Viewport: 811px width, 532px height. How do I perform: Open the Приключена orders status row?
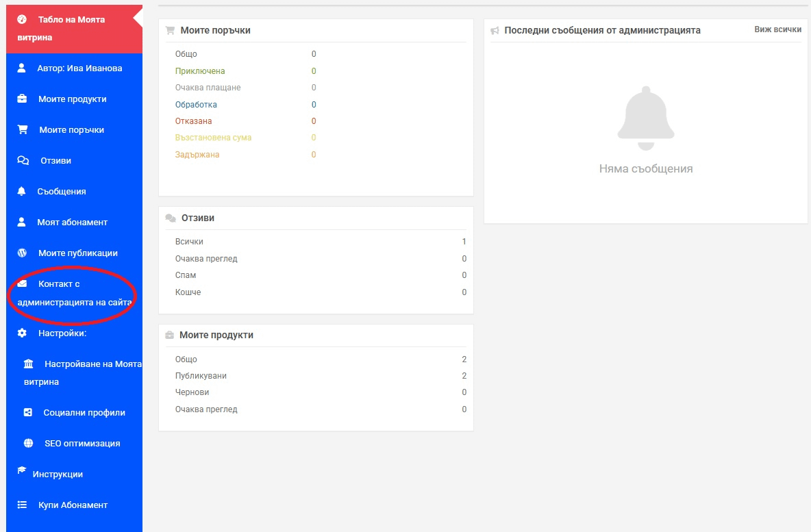click(200, 71)
